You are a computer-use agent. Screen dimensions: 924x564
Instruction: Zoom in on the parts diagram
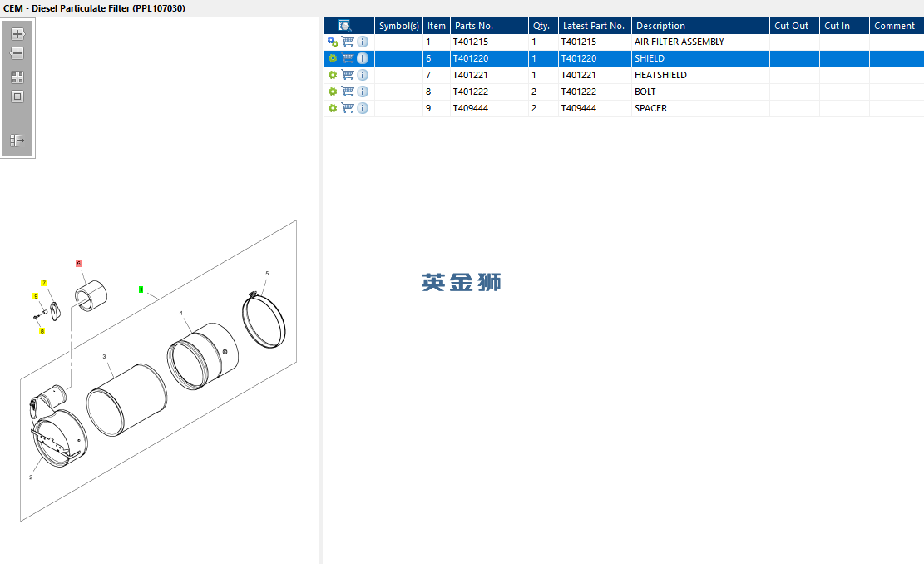(x=17, y=34)
